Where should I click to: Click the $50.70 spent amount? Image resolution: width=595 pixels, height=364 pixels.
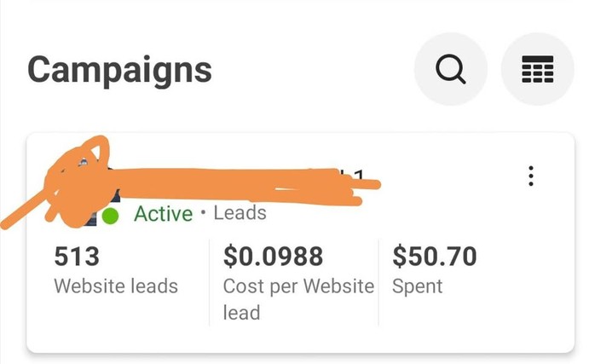pos(434,256)
